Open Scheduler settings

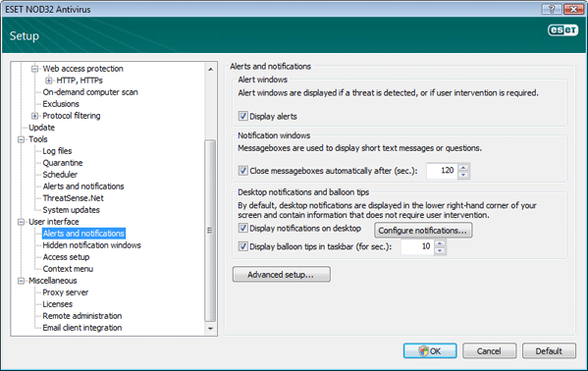[60, 175]
